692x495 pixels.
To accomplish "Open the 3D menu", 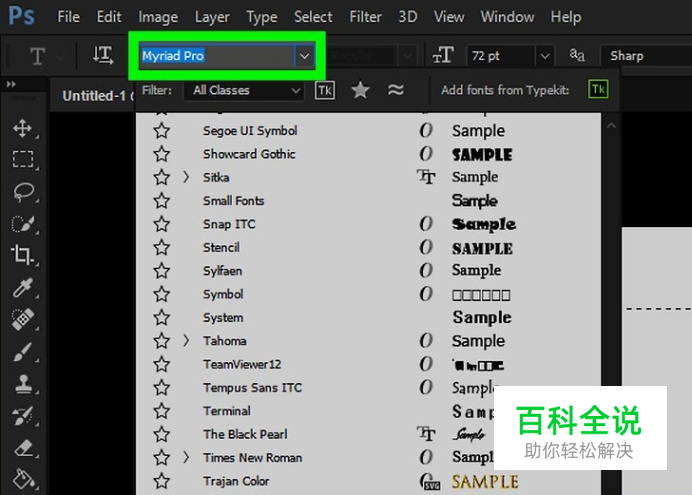I will tap(408, 17).
